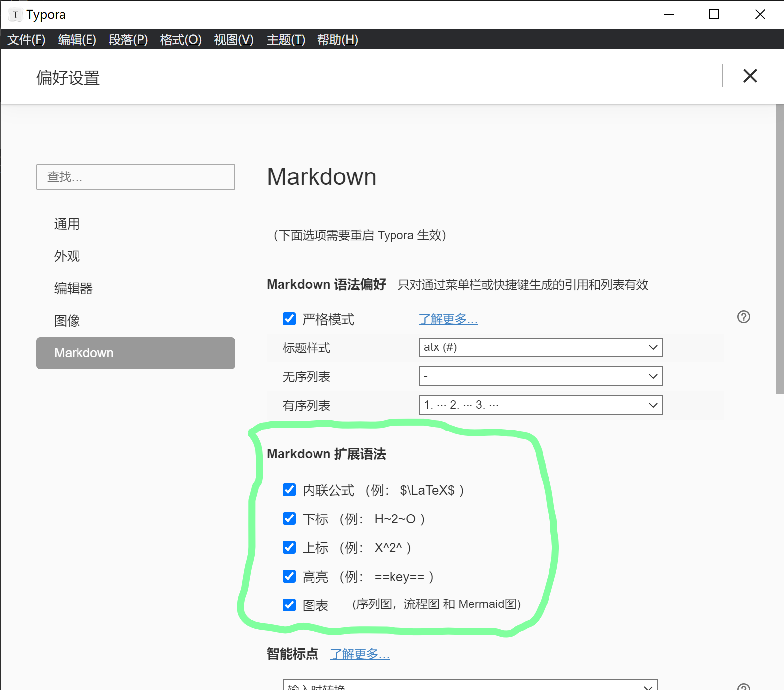784x690 pixels.
Task: Close the preferences panel with X icon
Action: click(750, 76)
